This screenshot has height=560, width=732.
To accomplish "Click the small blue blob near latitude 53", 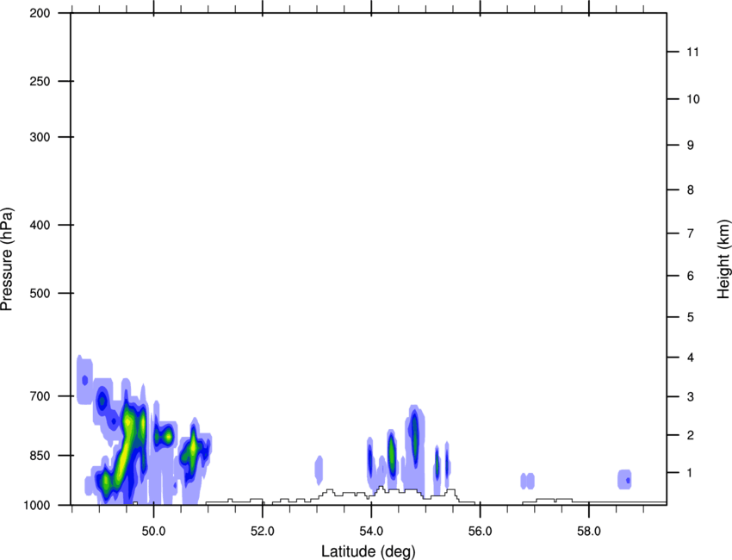I will [319, 470].
